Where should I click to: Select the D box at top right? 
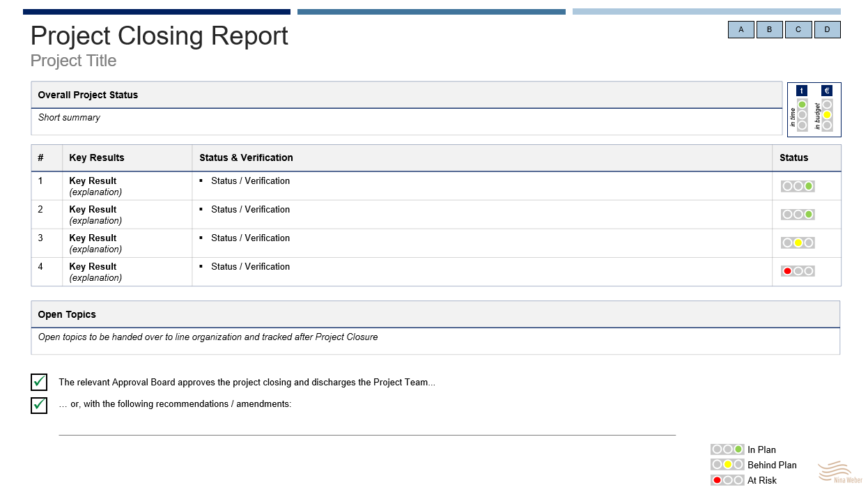[827, 29]
